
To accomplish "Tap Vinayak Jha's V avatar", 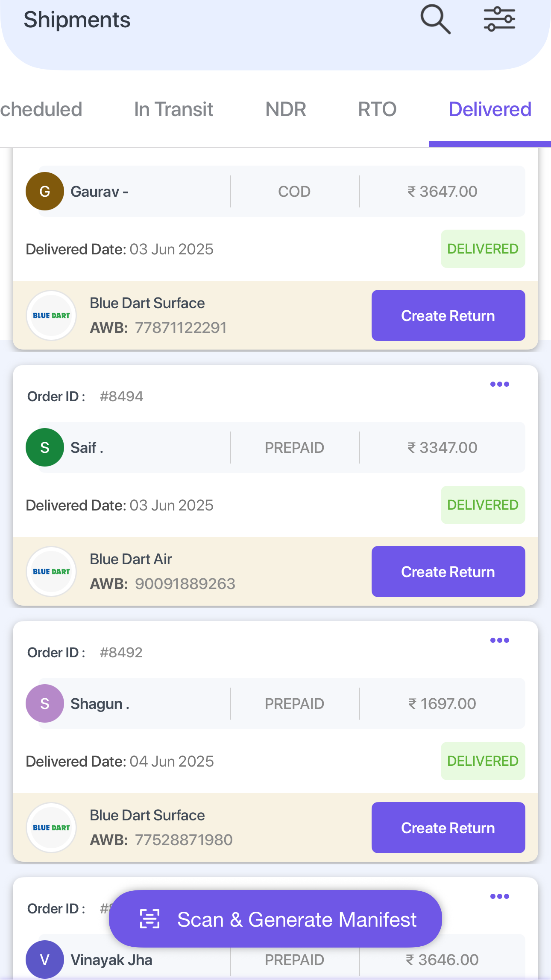I will coord(45,960).
